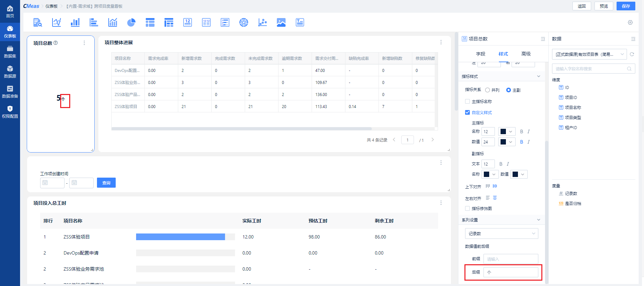This screenshot has height=286, width=644.
Task: Open 仪表板 breadcrumb link
Action: [51, 6]
